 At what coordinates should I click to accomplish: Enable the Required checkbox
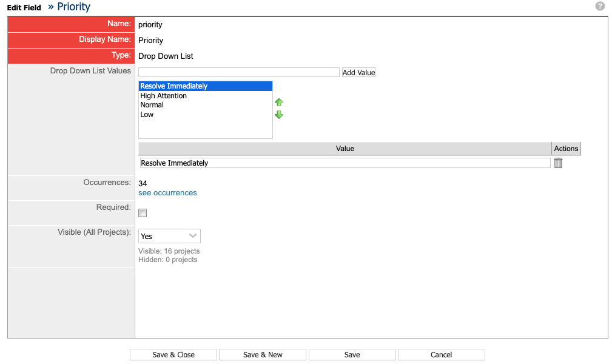[x=143, y=213]
